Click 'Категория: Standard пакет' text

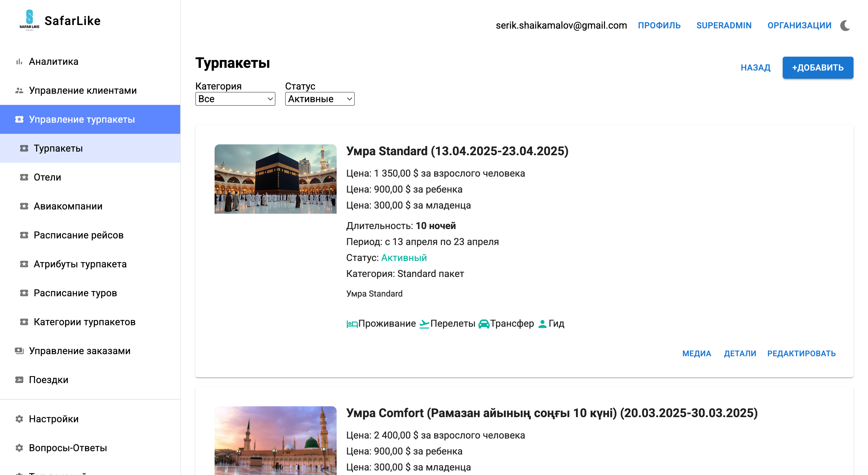point(405,274)
